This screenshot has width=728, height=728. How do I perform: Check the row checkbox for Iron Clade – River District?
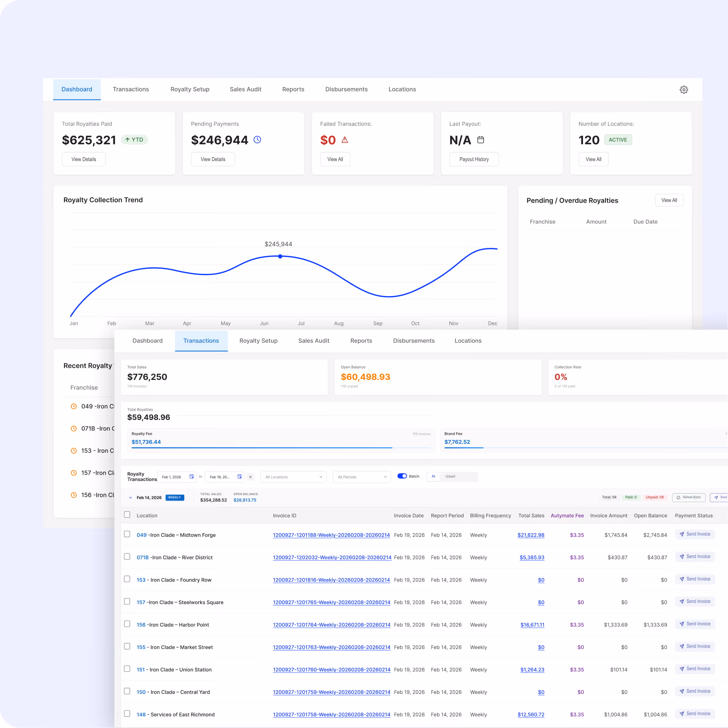[x=127, y=556]
